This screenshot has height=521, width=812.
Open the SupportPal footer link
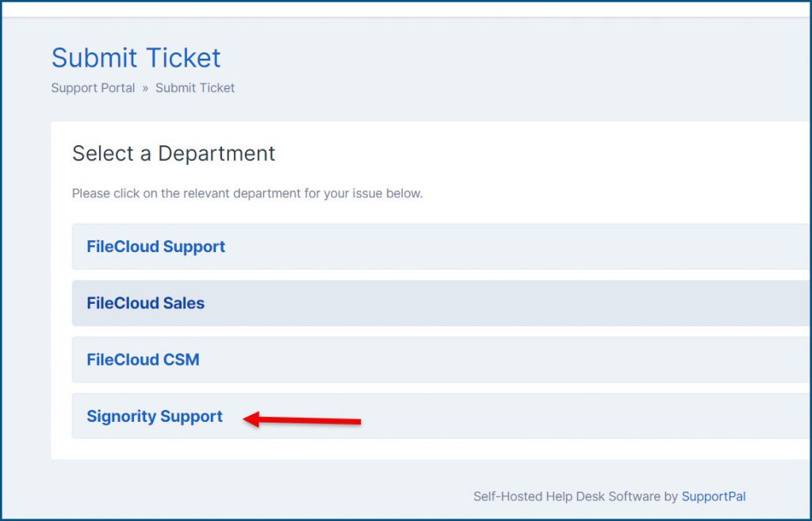(714, 496)
